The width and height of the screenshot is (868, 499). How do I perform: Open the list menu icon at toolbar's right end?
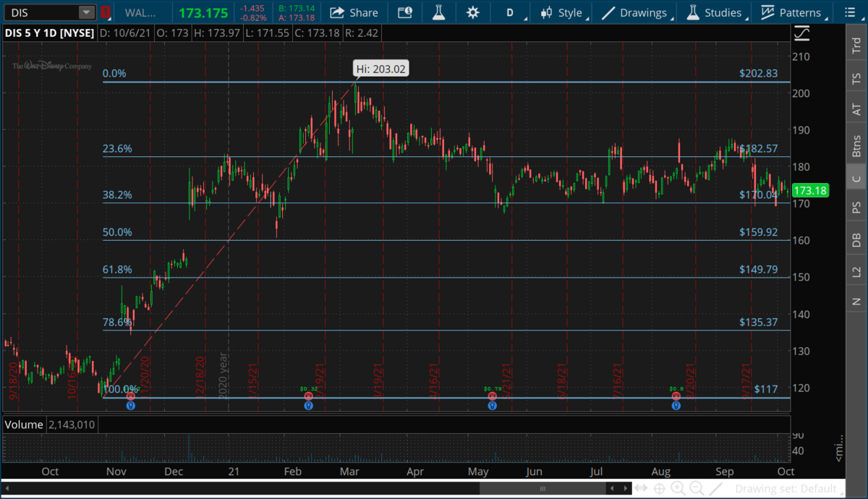850,12
